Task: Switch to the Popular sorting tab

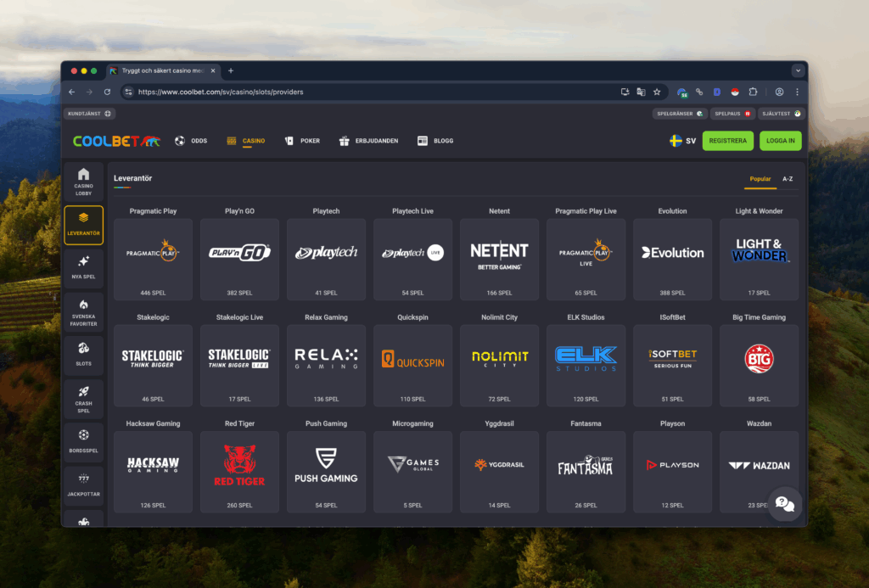Action: (x=760, y=179)
